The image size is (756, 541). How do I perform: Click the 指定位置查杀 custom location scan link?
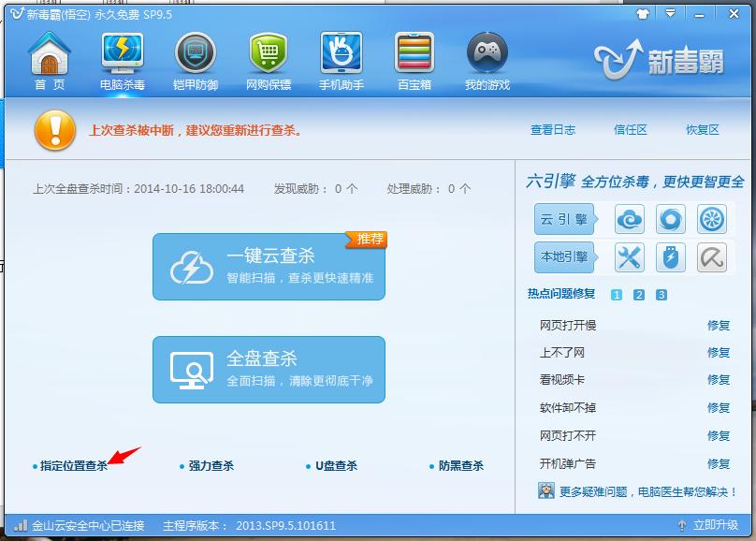[73, 465]
